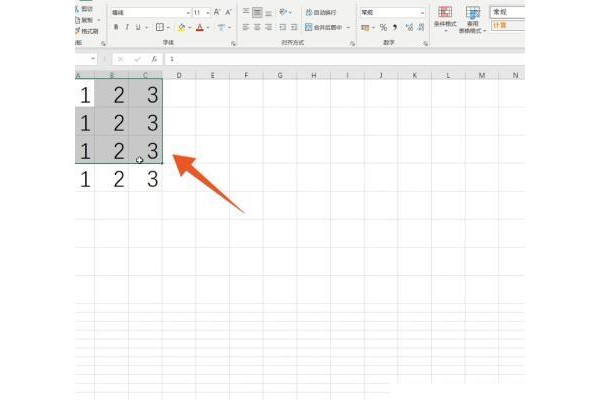This screenshot has width=600, height=400.
Task: Select the 常规 cell style
Action: [507, 12]
